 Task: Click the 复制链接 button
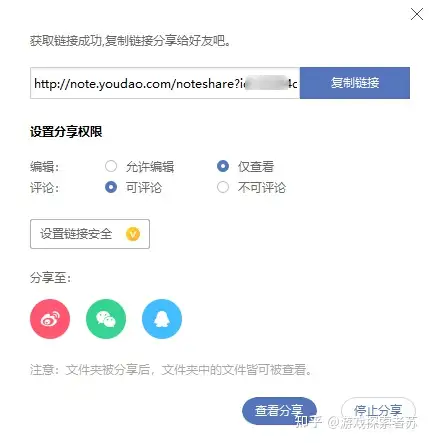355,83
